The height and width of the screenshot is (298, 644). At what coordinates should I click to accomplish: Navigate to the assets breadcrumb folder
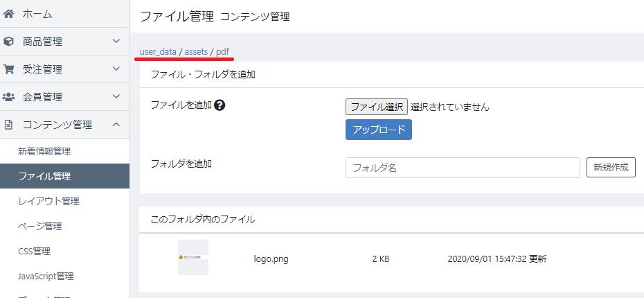click(x=197, y=52)
